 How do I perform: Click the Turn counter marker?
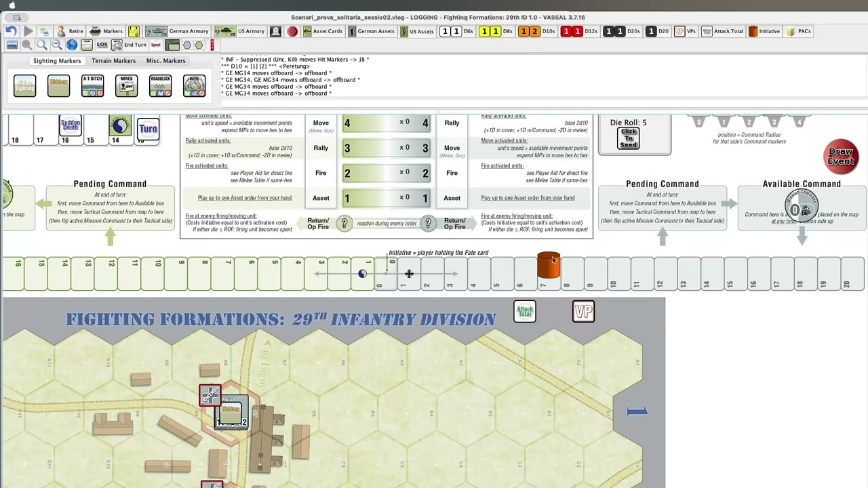[x=148, y=128]
